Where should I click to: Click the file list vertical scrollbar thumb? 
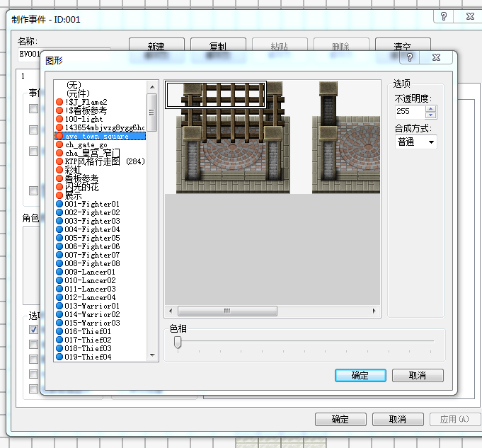click(152, 113)
